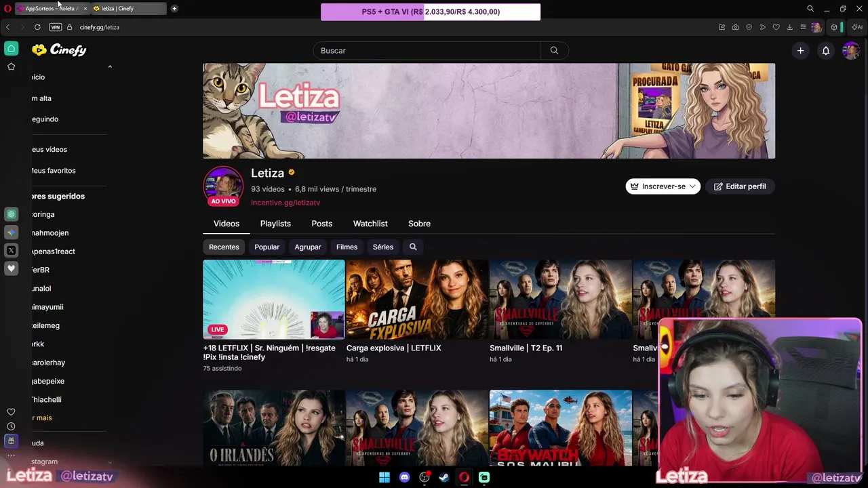Open the Baywatch video thumbnail
Image resolution: width=868 pixels, height=488 pixels.
[x=561, y=428]
